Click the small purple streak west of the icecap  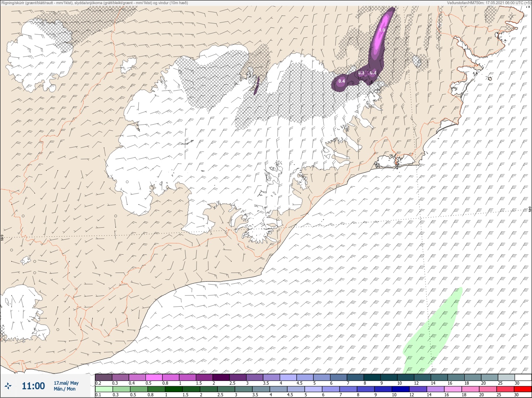256,85
